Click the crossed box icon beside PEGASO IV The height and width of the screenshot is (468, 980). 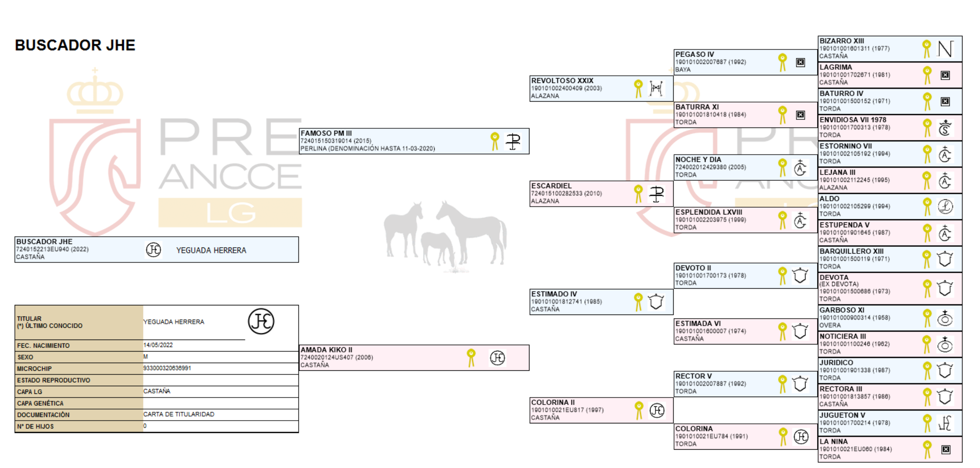pos(800,62)
